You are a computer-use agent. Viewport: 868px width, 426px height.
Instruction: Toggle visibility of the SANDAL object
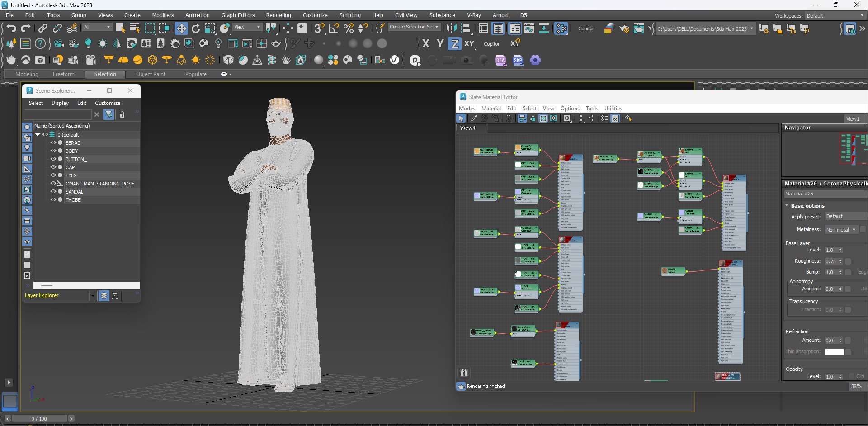[x=53, y=192]
